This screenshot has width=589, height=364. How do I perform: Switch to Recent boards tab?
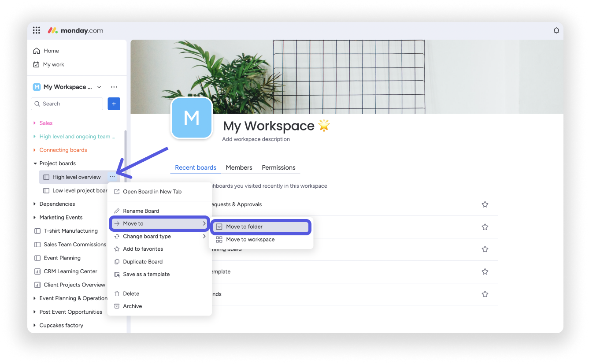click(196, 167)
